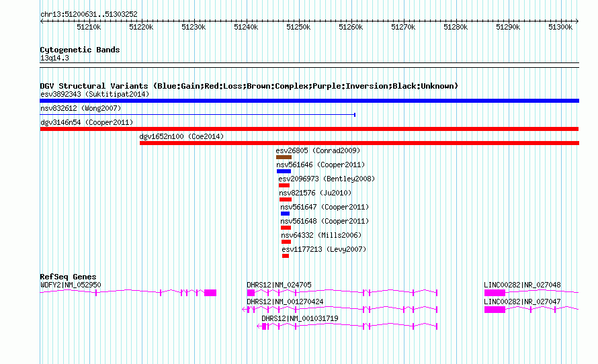This screenshot has width=598, height=364.
Task: Open the dgv3146n54 (Cooper2011) label
Action: click(x=87, y=122)
